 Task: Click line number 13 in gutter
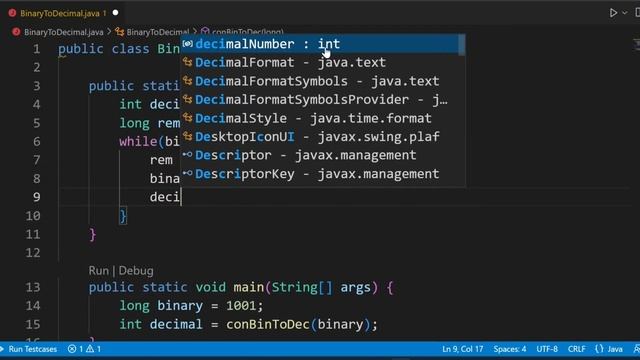[33, 287]
